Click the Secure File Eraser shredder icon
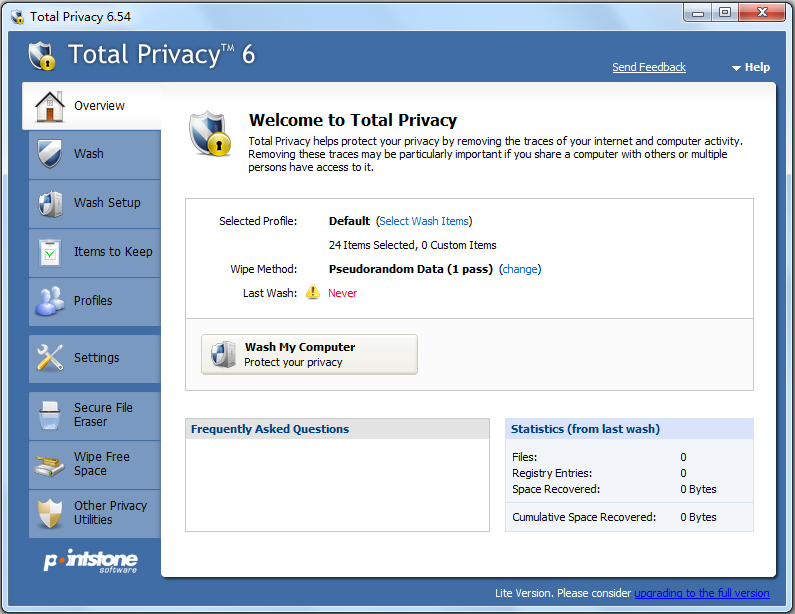Screen dimensions: 795x614 [x=50, y=415]
